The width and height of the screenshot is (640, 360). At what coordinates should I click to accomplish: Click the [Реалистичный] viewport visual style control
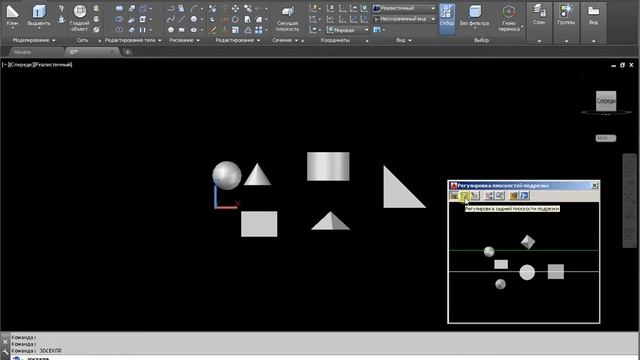coord(53,64)
